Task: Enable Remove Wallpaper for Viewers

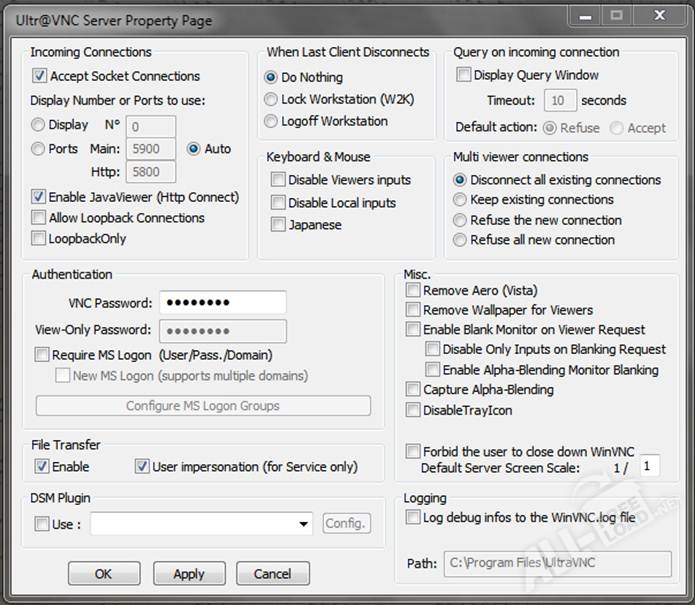Action: point(413,310)
